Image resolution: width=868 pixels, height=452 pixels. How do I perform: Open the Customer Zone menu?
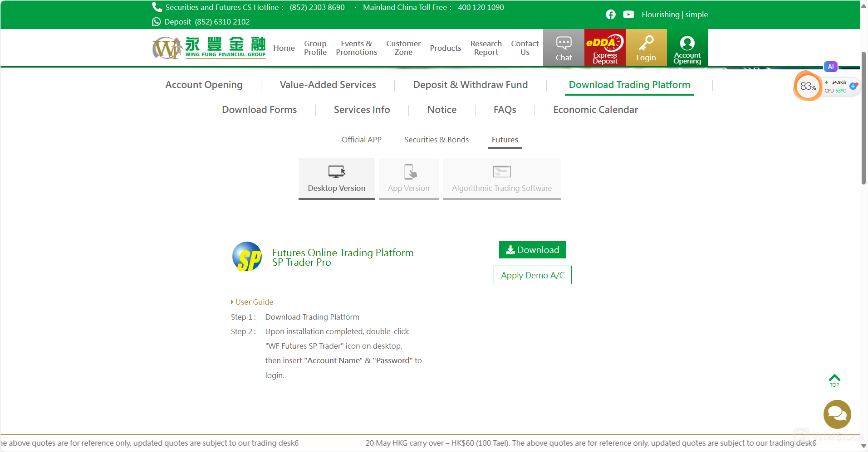coord(403,48)
